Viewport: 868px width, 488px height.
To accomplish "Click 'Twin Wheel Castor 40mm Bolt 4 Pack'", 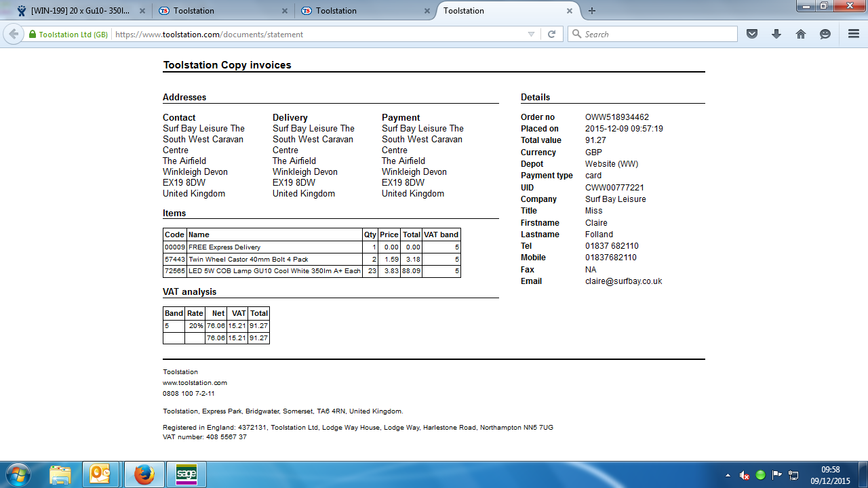I will (248, 260).
